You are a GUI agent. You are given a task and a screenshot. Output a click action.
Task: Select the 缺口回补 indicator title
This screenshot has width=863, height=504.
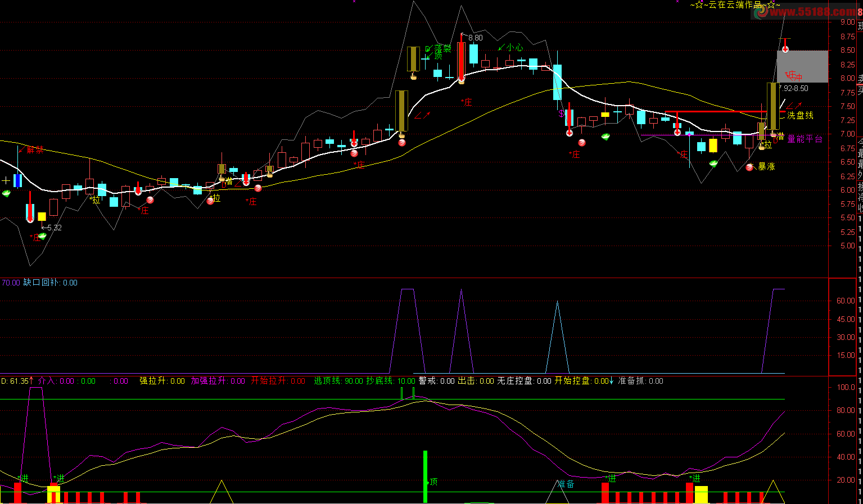coord(42,283)
